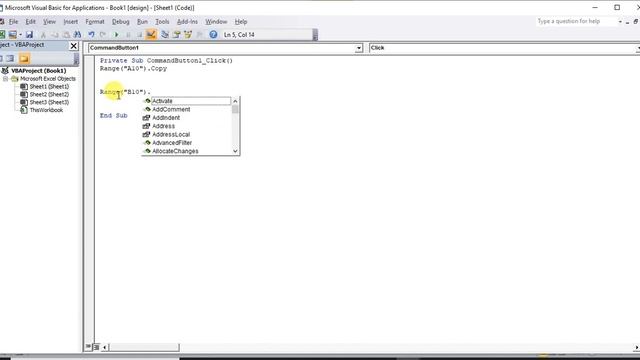Click the Cut scissors icon
The width and height of the screenshot is (640, 360).
[43, 35]
